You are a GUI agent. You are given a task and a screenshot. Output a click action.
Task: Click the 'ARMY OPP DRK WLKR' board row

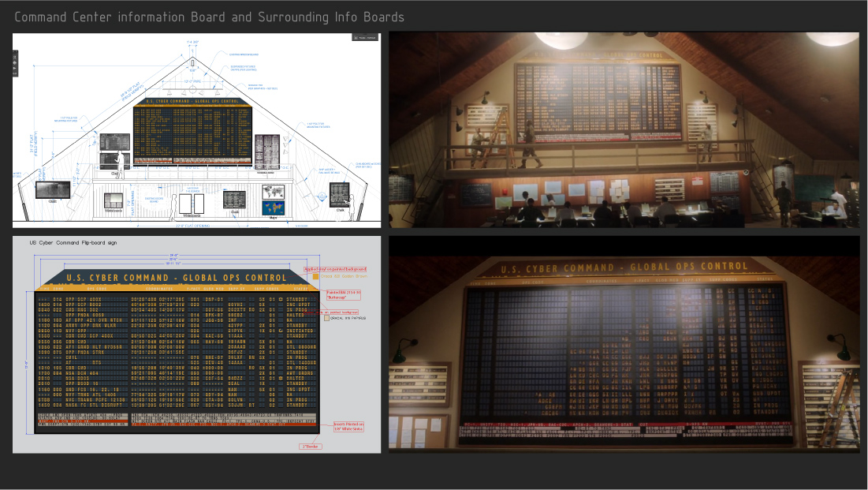pos(177,325)
